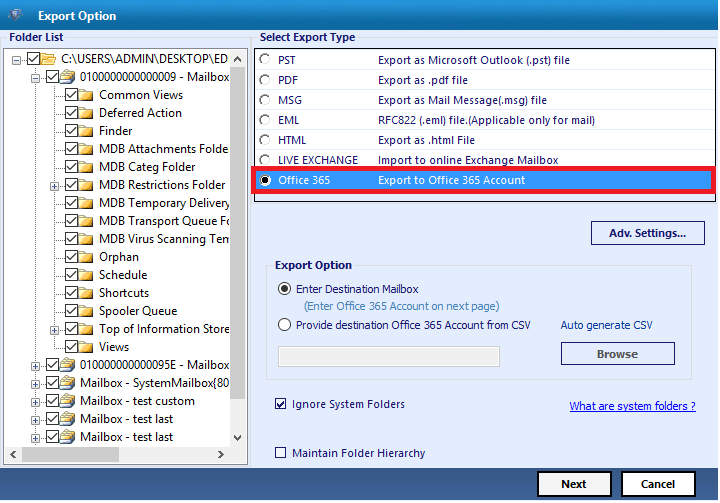Click the SystemMailbox mailbox icon
The height and width of the screenshot is (503, 720).
(x=68, y=383)
